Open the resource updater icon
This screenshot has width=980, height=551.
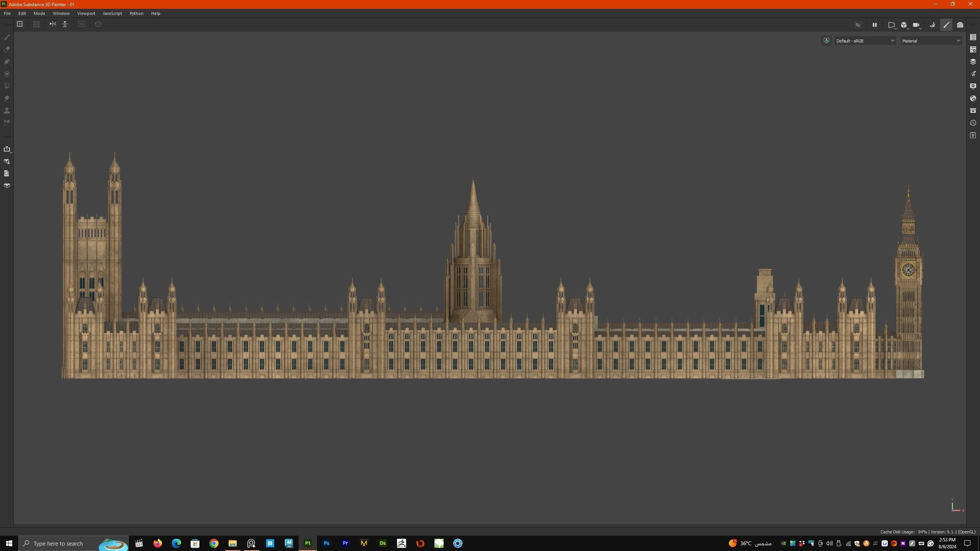[7, 173]
